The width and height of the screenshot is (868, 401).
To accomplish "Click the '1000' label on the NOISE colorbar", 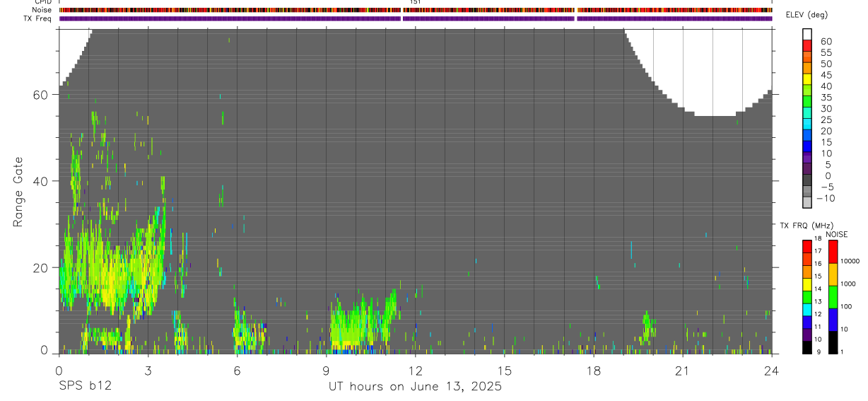I will [848, 284].
